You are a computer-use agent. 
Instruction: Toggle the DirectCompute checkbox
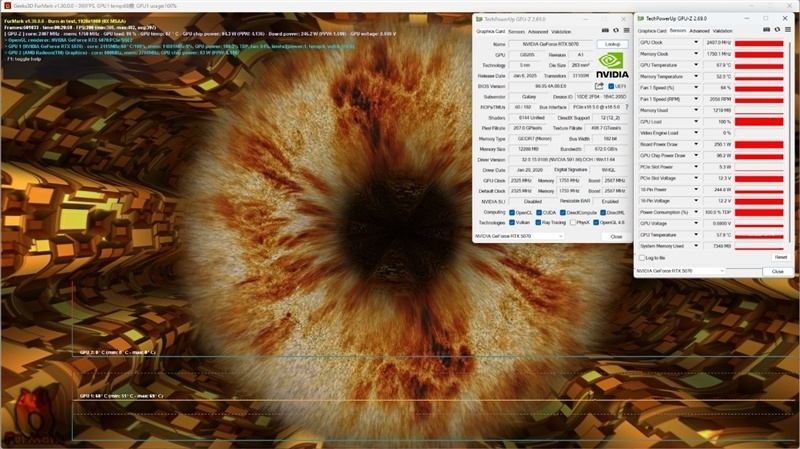(x=563, y=212)
